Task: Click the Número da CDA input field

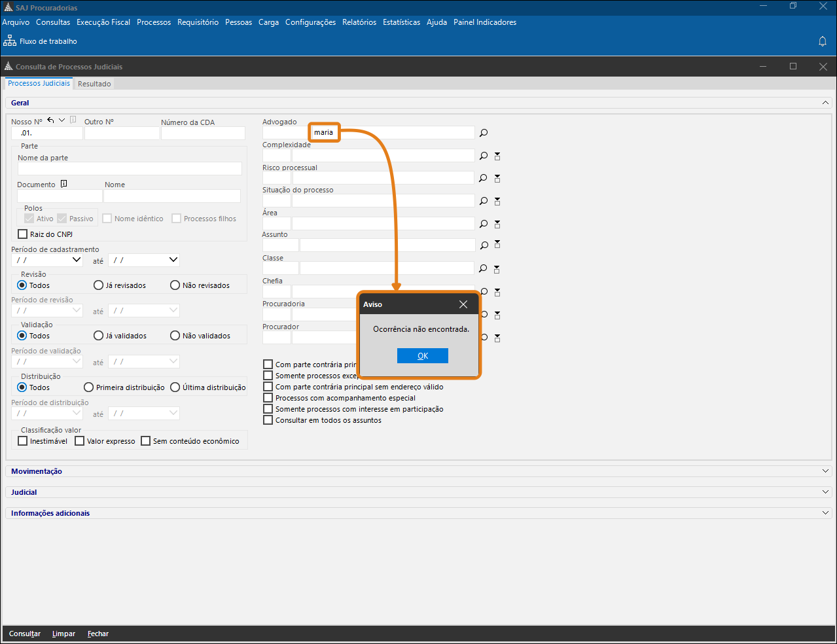Action: 203,133
